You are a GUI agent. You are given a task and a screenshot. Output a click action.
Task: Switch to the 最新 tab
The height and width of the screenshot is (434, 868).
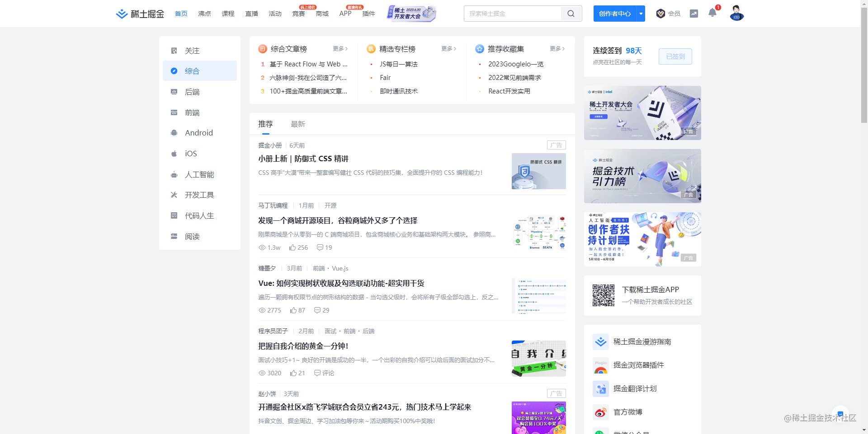[x=298, y=124]
